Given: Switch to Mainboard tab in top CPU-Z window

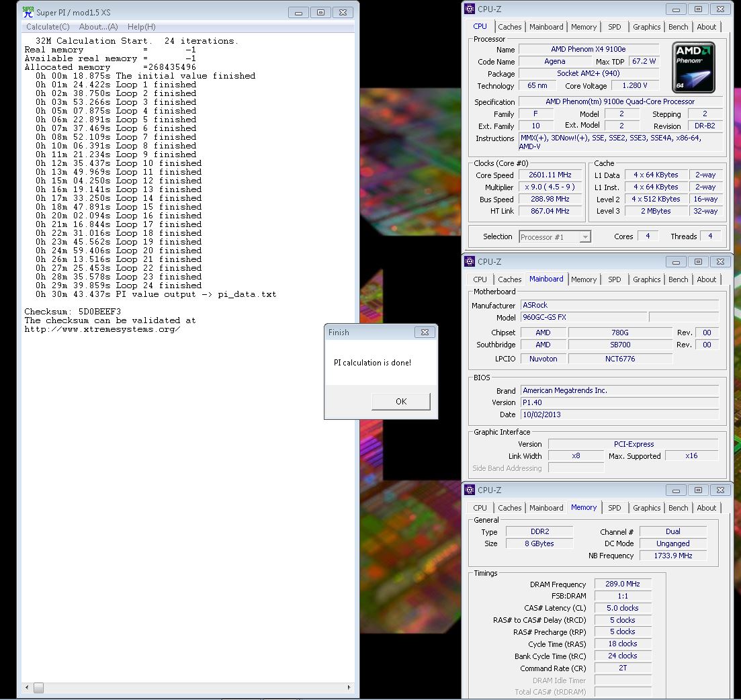Looking at the screenshot, I should tap(546, 27).
